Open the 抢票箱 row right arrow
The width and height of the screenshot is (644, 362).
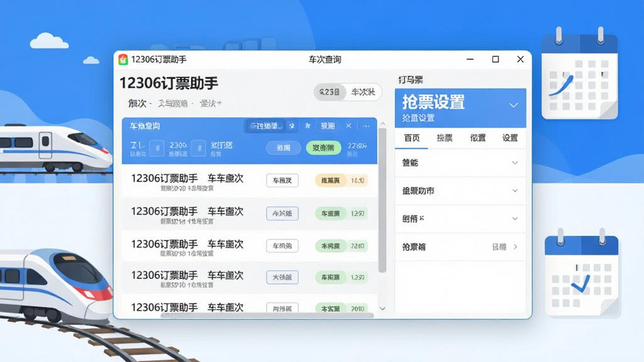pyautogui.click(x=515, y=247)
